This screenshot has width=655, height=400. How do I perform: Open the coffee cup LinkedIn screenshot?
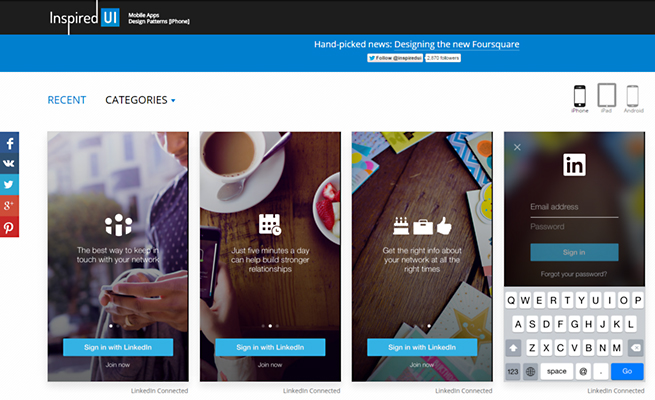pyautogui.click(x=270, y=256)
